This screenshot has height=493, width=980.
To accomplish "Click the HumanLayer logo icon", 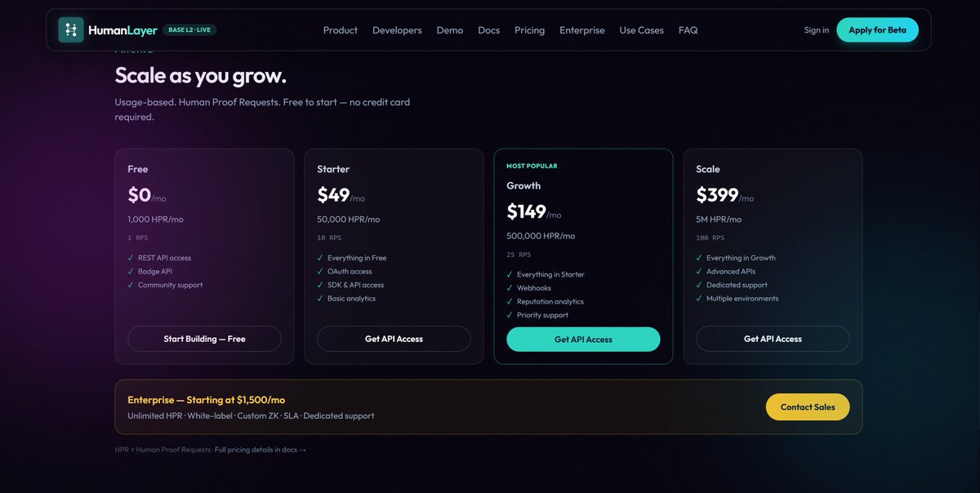I will [x=71, y=30].
